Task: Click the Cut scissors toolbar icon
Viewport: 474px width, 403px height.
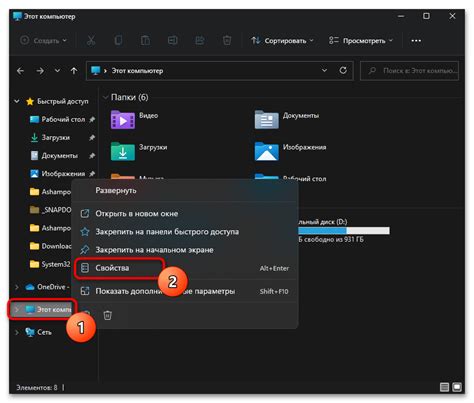Action: point(91,41)
